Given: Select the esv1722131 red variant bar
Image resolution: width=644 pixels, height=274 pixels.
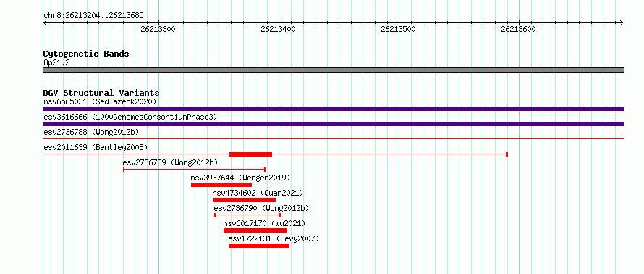Looking at the screenshot, I should click(x=259, y=246).
